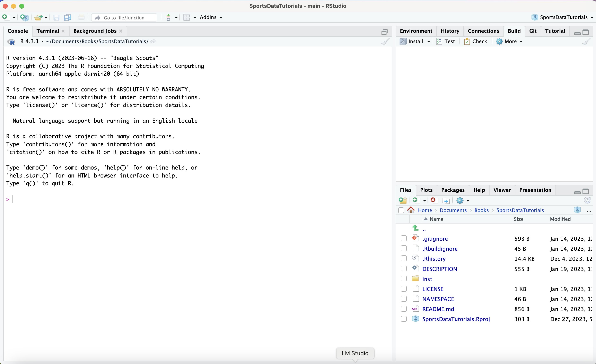Click the Go to file/function search field
This screenshot has width=596, height=364.
coord(124,18)
